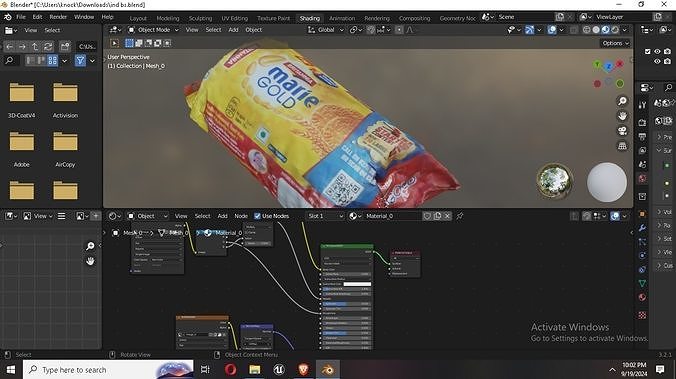Open the Object Mode dropdown
676x379 pixels.
(x=153, y=30)
